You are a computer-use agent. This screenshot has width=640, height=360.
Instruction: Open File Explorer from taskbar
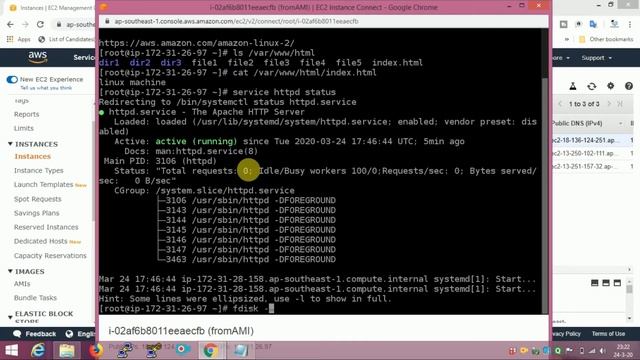(x=67, y=350)
